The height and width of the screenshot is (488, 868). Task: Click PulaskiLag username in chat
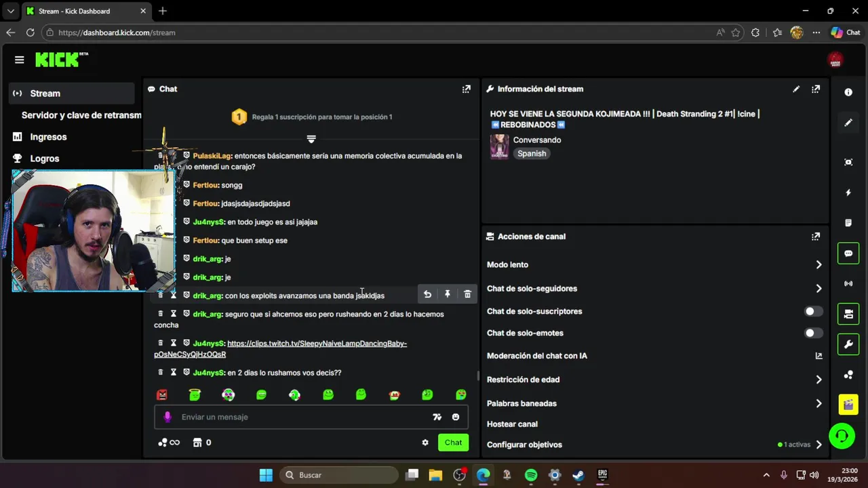tap(212, 156)
